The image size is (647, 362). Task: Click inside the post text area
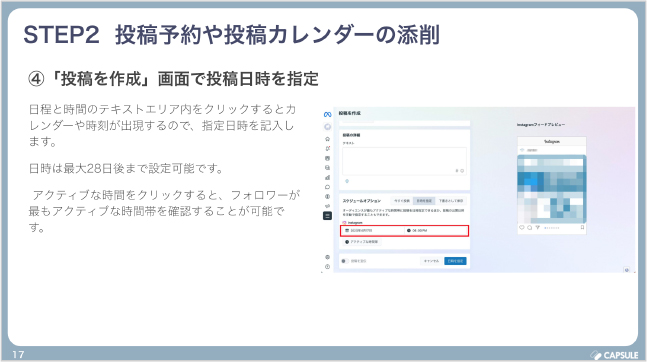coord(404,161)
